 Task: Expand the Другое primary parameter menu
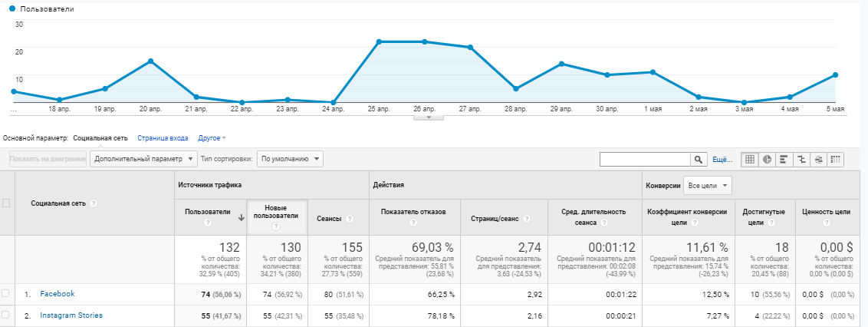[212, 138]
